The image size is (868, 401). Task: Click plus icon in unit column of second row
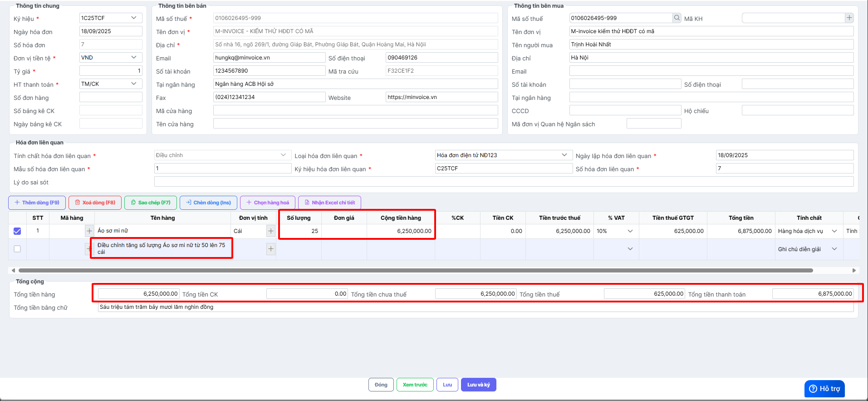click(271, 249)
